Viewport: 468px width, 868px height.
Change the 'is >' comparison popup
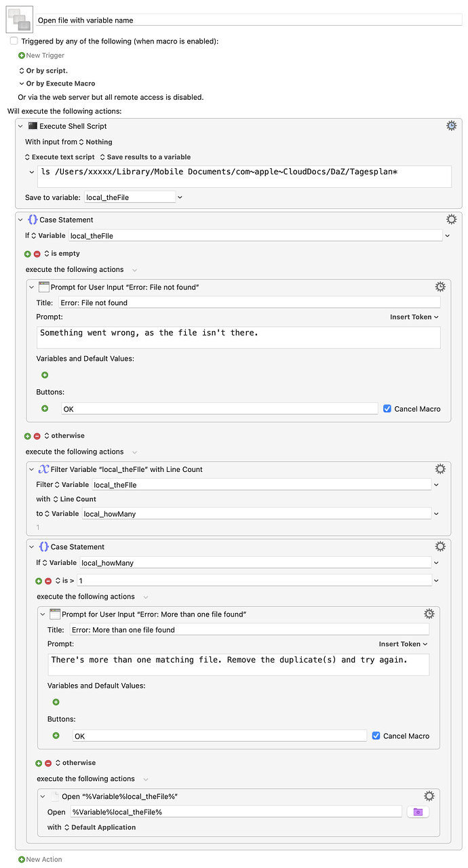pyautogui.click(x=64, y=580)
